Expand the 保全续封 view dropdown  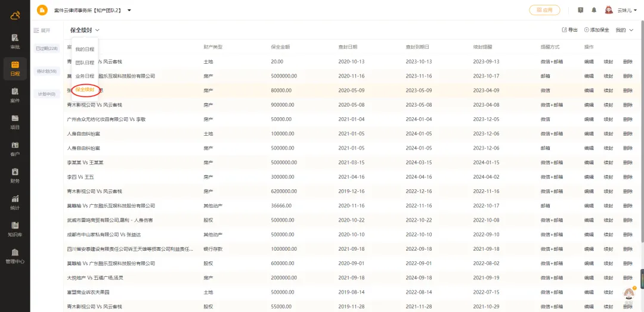coord(85,30)
